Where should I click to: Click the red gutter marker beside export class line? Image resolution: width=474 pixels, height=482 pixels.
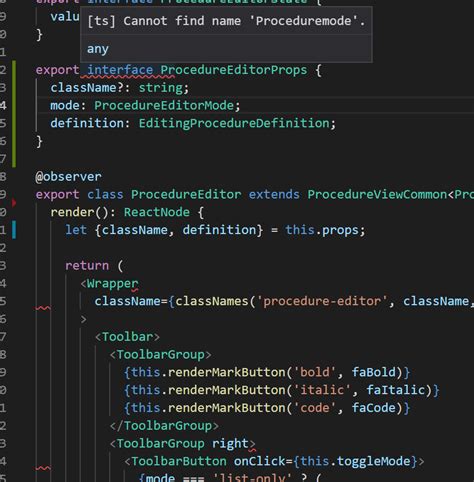pyautogui.click(x=14, y=202)
